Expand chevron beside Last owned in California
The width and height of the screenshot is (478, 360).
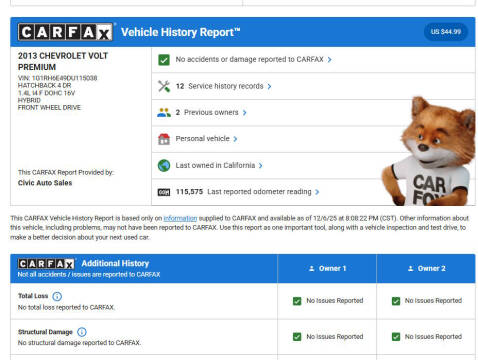click(x=260, y=165)
